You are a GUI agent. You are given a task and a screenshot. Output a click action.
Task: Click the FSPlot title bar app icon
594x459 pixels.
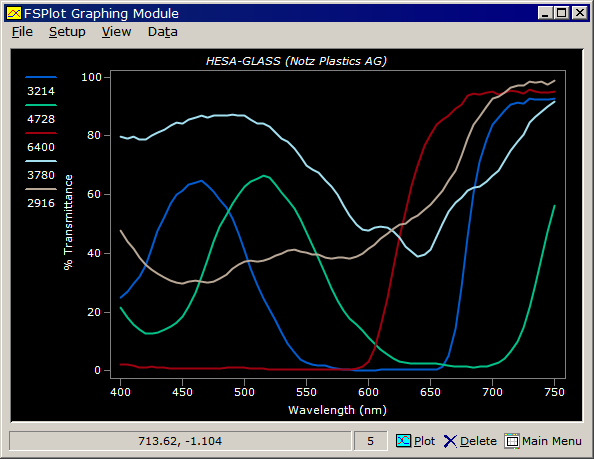(x=14, y=14)
